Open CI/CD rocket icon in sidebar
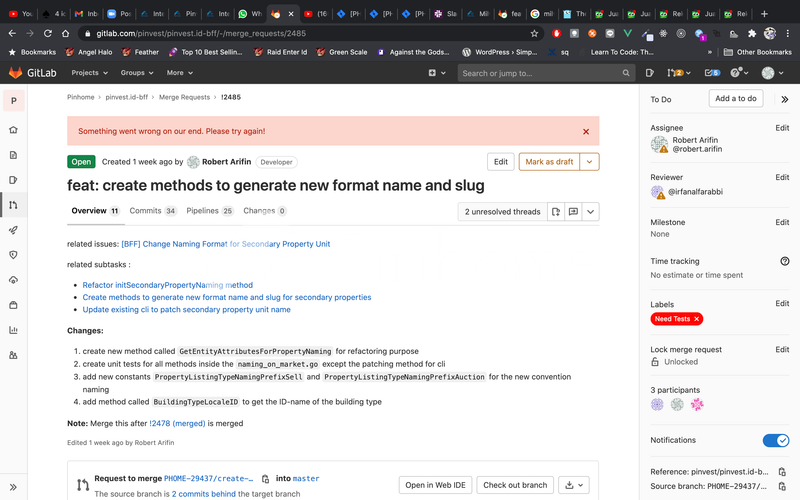The image size is (800, 500). click(x=13, y=230)
